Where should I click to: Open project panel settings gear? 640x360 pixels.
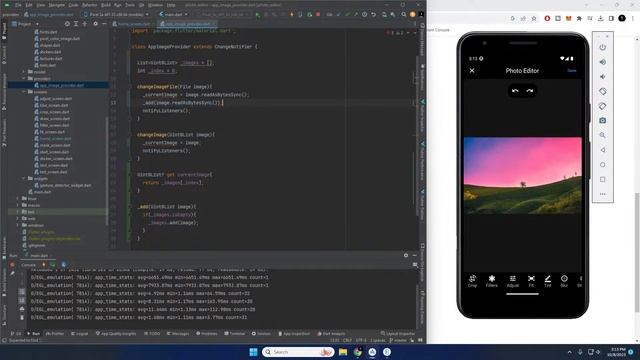click(x=96, y=24)
